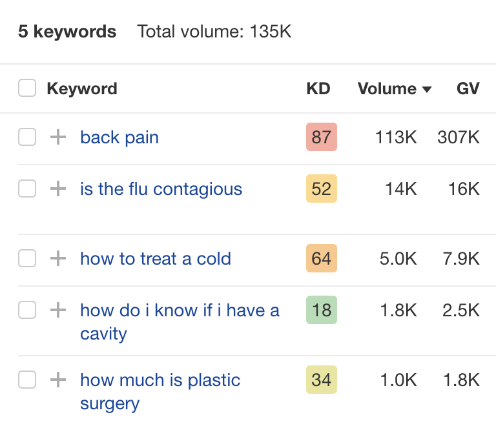Click the Keyword column header
This screenshot has height=448, width=496.
(82, 88)
